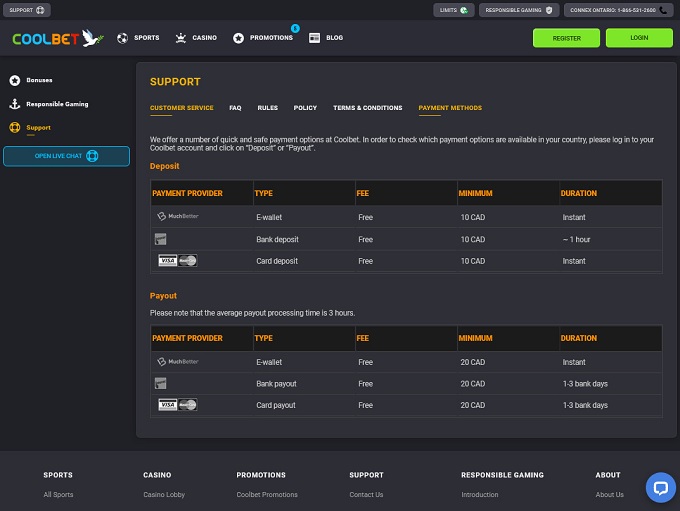Open the Promotions menu item

point(264,38)
